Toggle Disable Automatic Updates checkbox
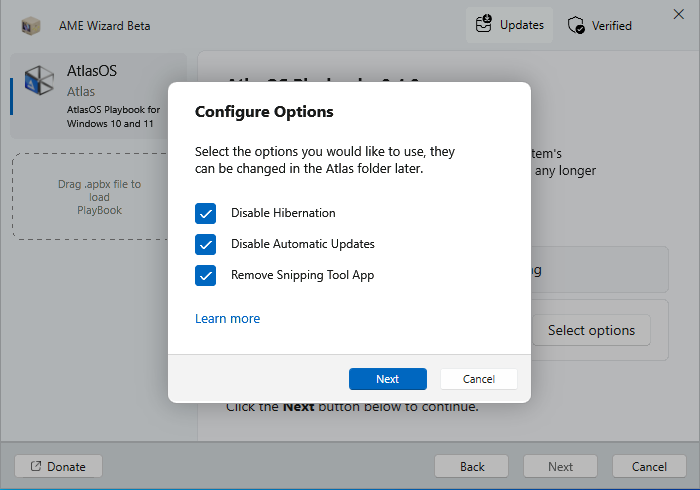 [x=206, y=244]
